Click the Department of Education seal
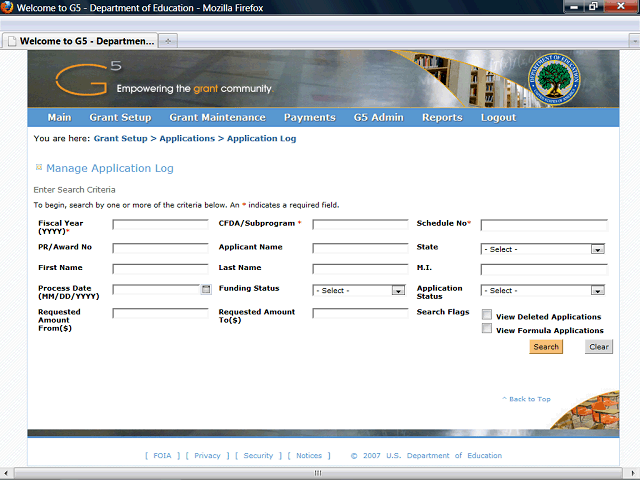 554,79
